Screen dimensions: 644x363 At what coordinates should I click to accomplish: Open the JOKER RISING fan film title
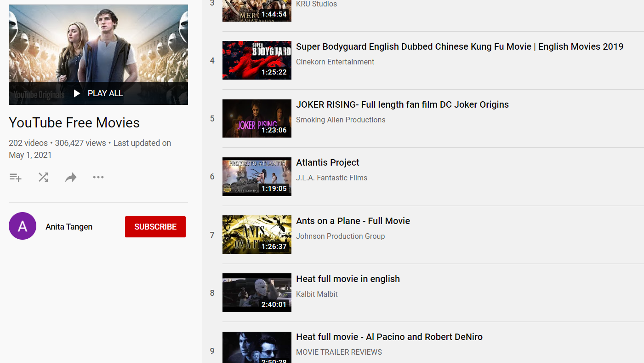(x=402, y=104)
